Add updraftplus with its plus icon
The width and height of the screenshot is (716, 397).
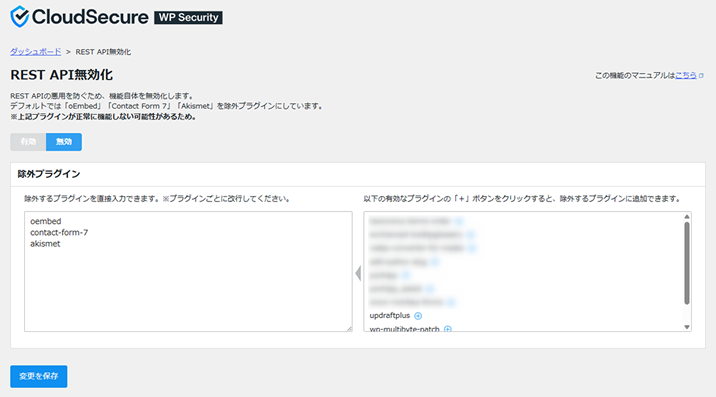click(418, 316)
